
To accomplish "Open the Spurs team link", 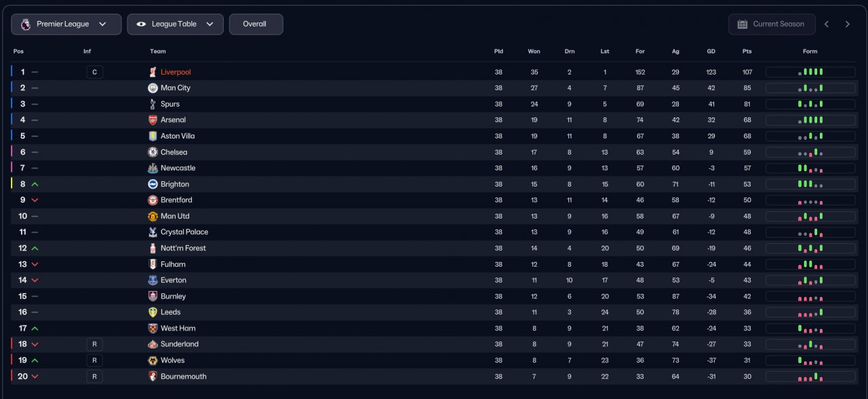I will click(x=170, y=104).
